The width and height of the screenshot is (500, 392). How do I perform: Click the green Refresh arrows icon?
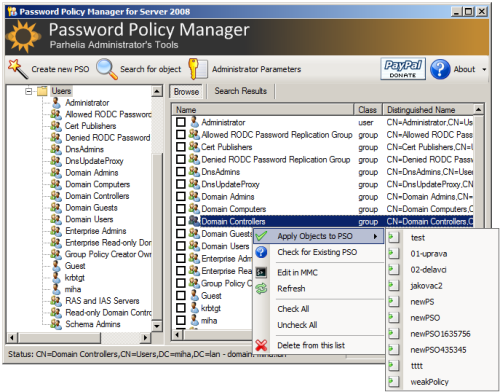(x=261, y=289)
